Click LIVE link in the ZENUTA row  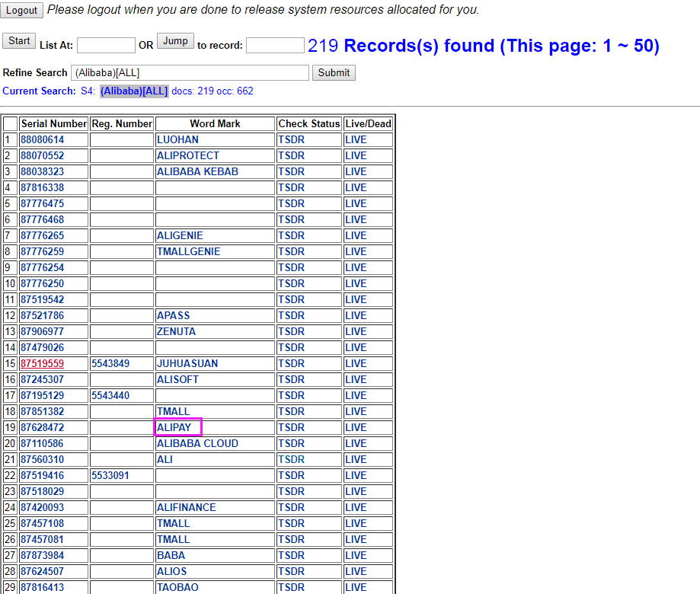point(356,332)
